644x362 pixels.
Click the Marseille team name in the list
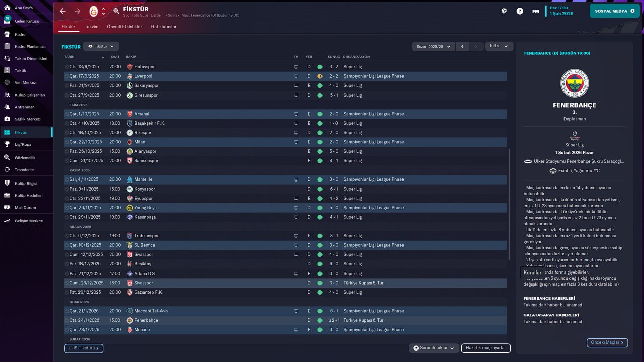coord(143,179)
